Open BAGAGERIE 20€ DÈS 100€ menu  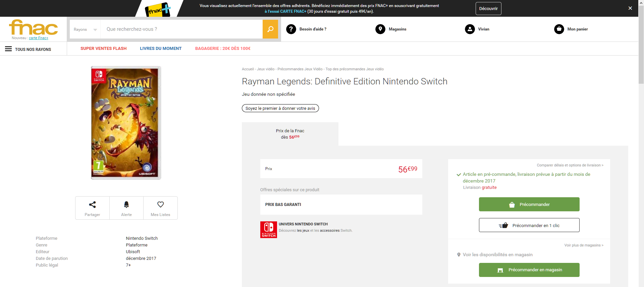[223, 49]
